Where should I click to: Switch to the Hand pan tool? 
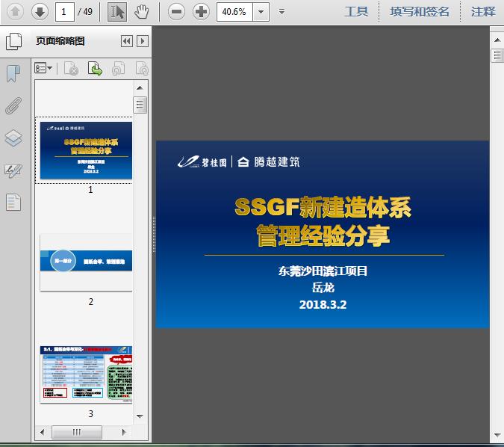(x=141, y=12)
